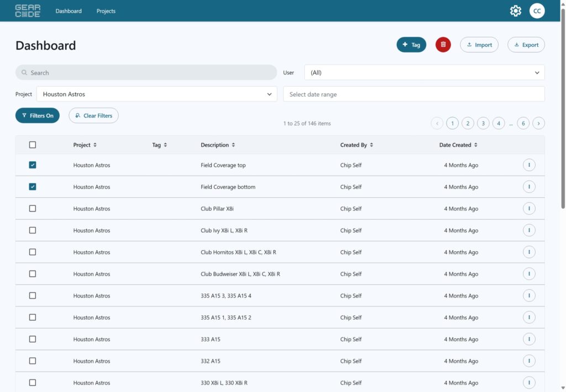Screen dimensions: 566x392
Task: Open the Dashboard nav item
Action: (69, 11)
